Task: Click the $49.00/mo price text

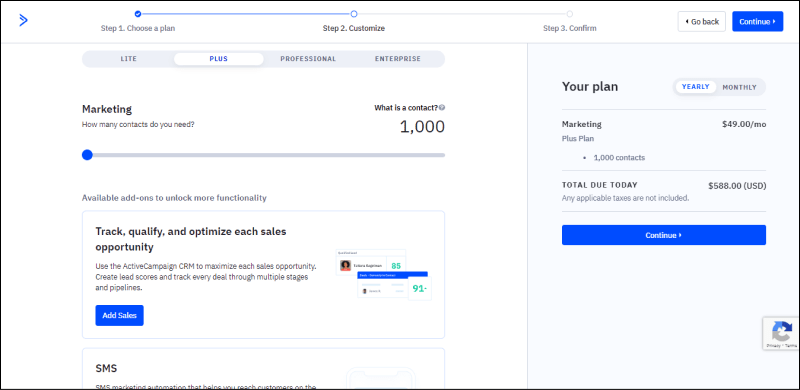Action: click(744, 124)
